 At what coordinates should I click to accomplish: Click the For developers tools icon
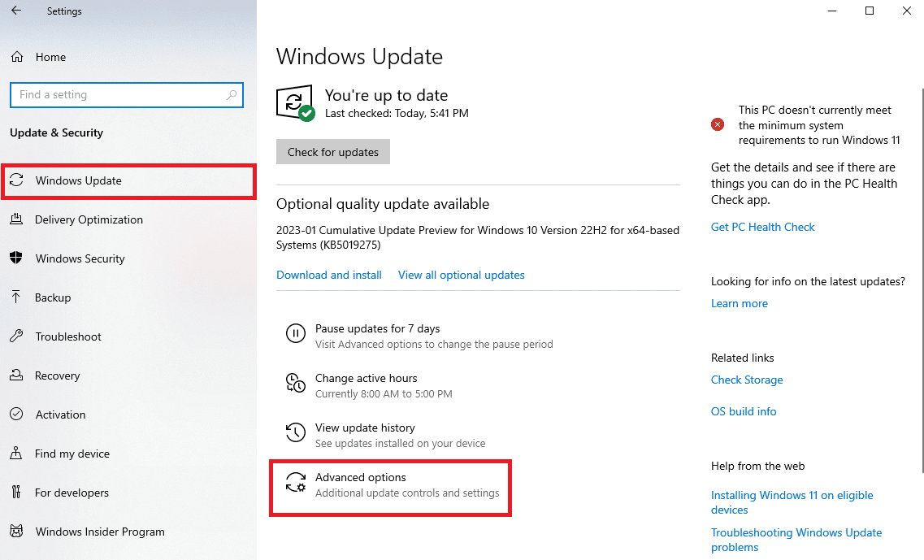[x=16, y=493]
